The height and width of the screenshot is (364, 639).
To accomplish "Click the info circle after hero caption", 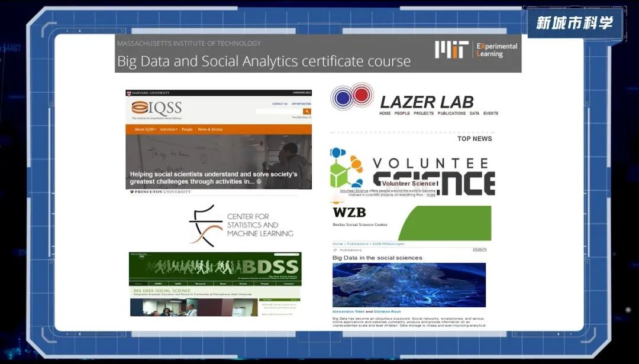I will [x=259, y=181].
